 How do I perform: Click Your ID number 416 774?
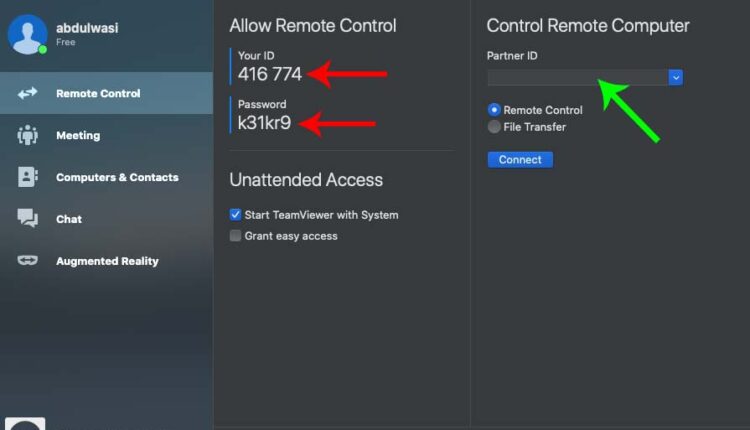[270, 74]
